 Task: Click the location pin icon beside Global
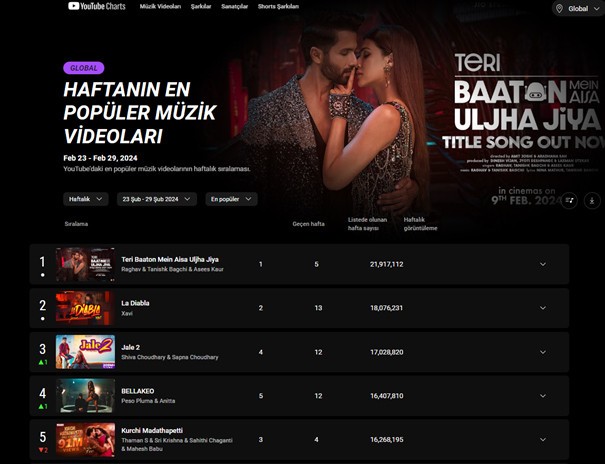pos(559,8)
